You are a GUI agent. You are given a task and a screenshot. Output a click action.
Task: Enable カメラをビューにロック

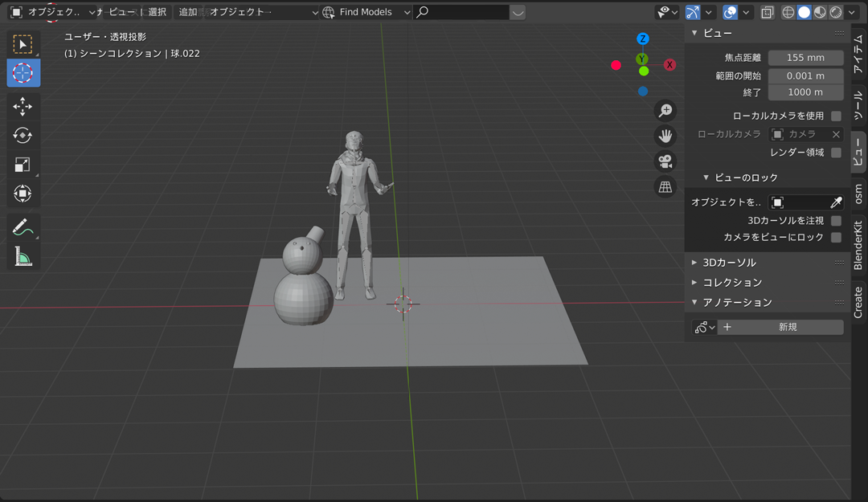[836, 238]
